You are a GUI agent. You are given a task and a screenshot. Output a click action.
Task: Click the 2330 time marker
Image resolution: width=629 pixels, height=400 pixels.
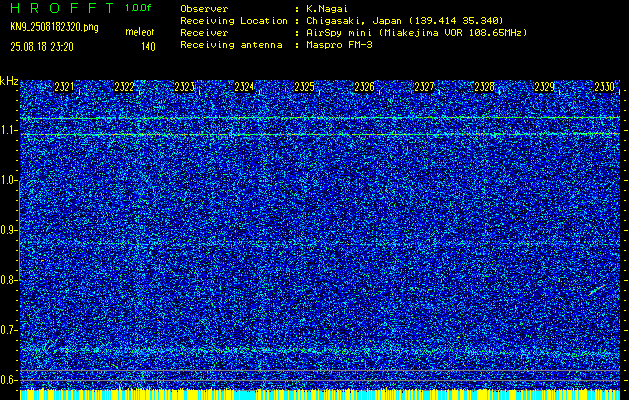tap(605, 87)
